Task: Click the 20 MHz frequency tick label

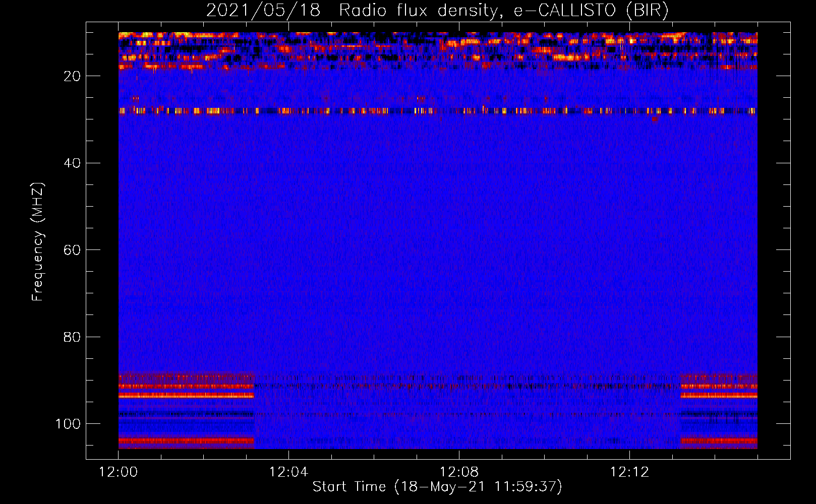Action: pyautogui.click(x=72, y=76)
